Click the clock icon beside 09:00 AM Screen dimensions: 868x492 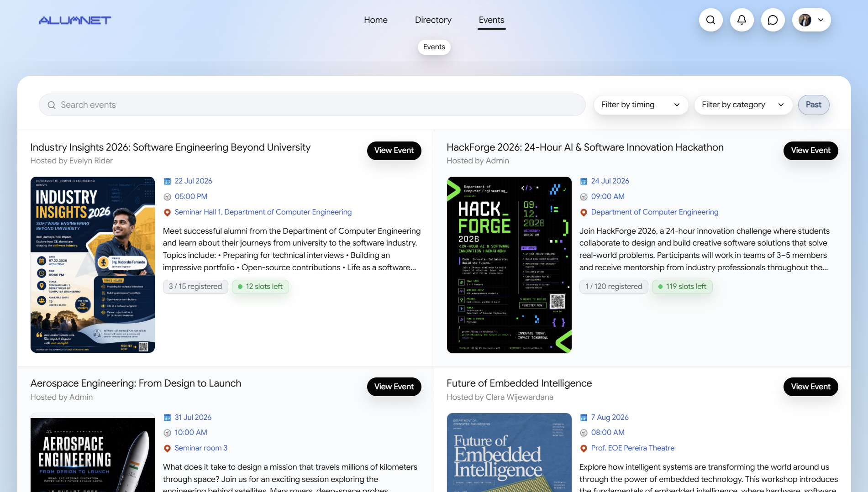pos(584,197)
